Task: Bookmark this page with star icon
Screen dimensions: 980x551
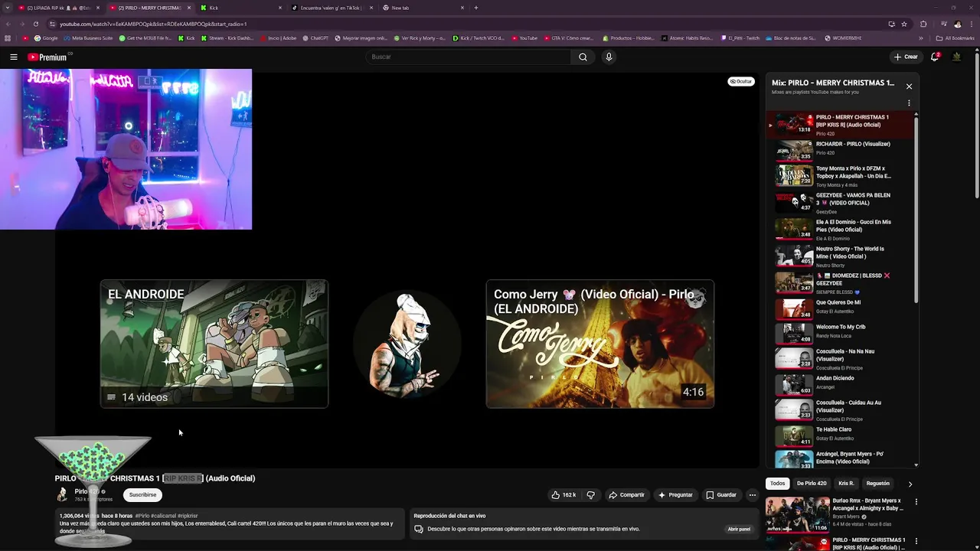Action: (x=904, y=24)
